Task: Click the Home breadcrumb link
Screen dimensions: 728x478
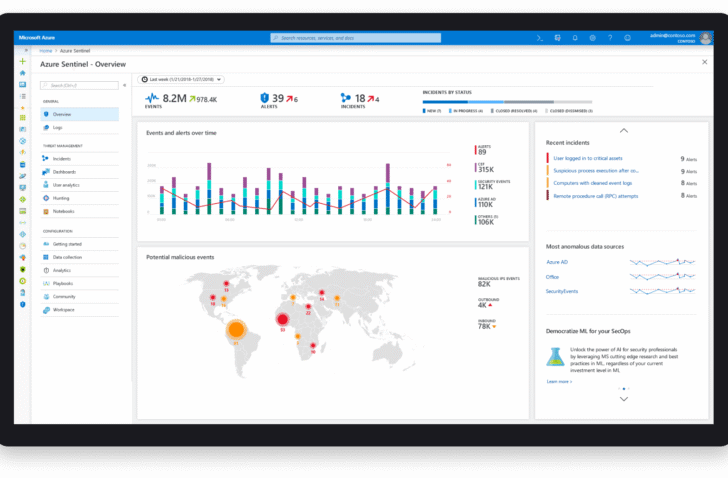Action: click(46, 51)
